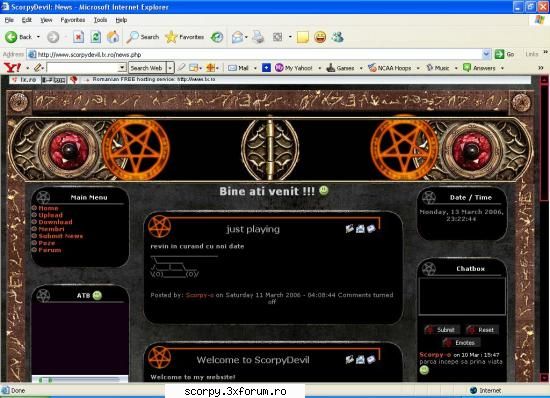Image resolution: width=550 pixels, height=398 pixels.
Task: Click the chatbox message text area
Action: tap(462, 296)
